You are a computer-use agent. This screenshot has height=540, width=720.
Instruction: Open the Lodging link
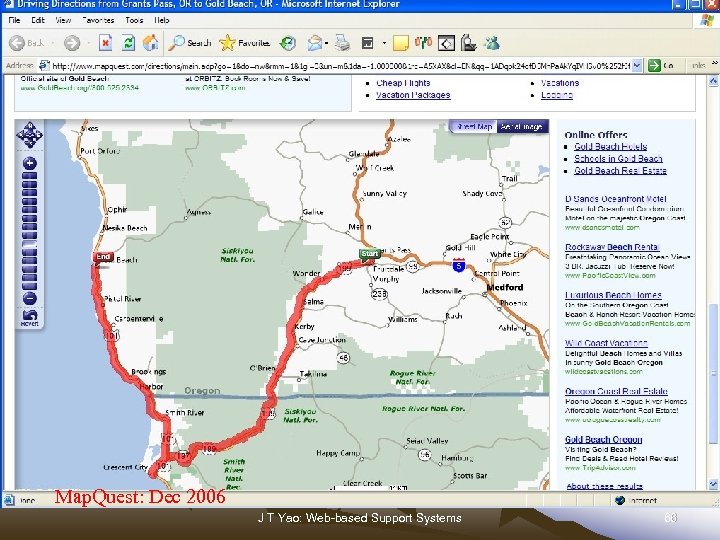coord(557,95)
